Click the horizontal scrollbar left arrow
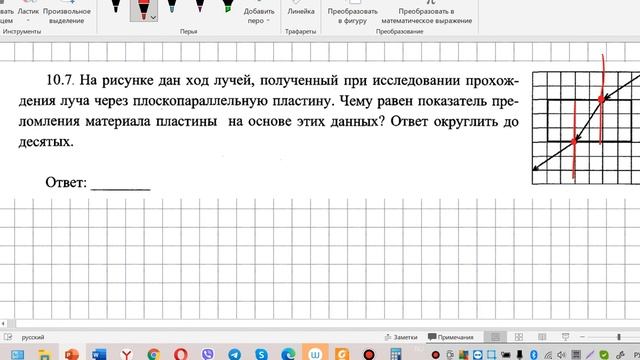 click(3, 324)
